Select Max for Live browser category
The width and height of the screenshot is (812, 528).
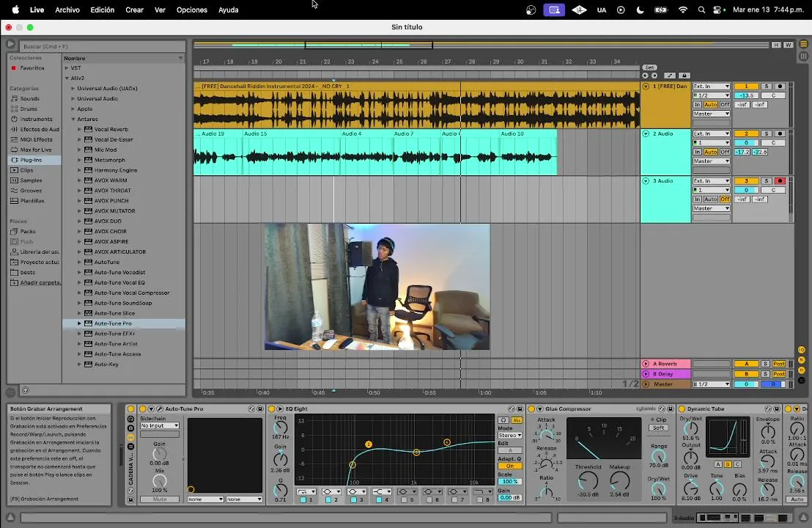(x=36, y=150)
